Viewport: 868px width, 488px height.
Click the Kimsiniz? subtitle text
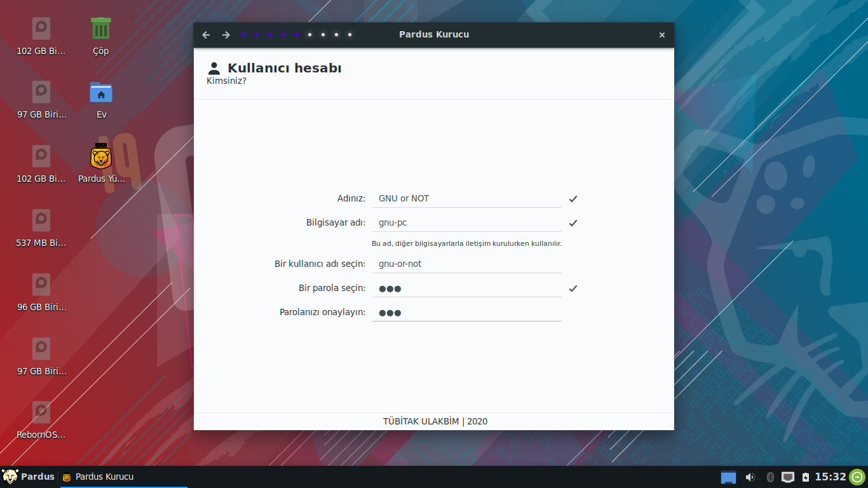(x=226, y=81)
